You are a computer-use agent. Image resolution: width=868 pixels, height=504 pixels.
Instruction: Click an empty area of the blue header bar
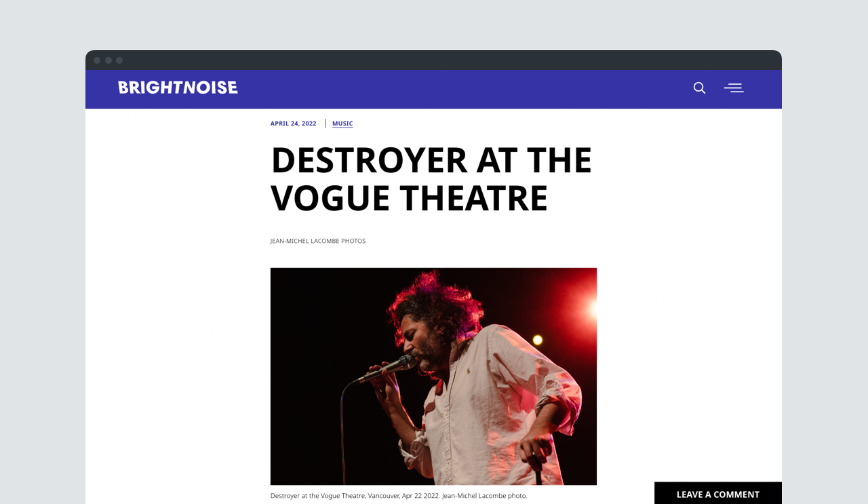(461, 89)
